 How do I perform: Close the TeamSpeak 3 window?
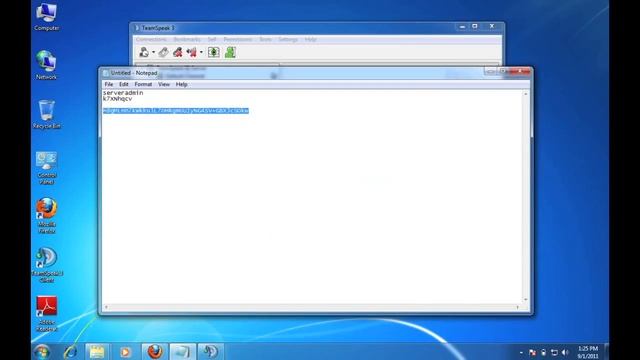(492, 27)
